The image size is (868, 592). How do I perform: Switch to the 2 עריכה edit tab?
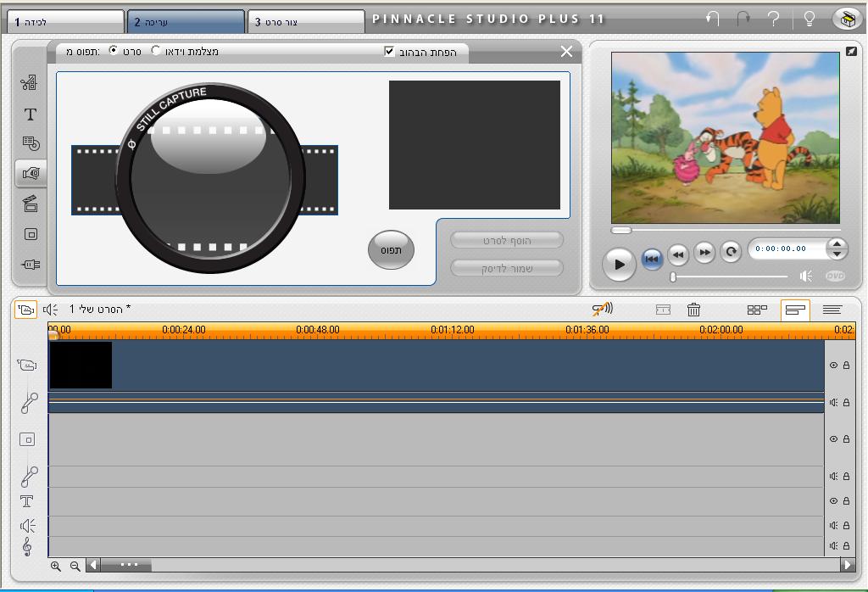tap(186, 22)
